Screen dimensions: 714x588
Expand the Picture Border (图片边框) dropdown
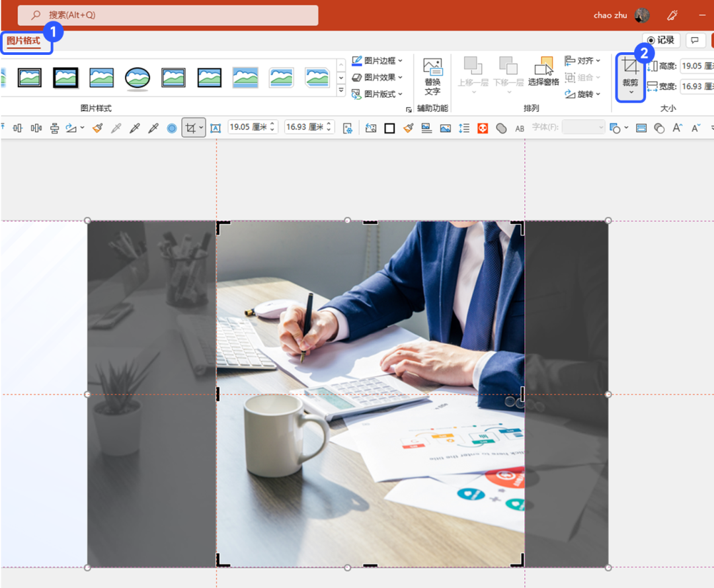[377, 61]
